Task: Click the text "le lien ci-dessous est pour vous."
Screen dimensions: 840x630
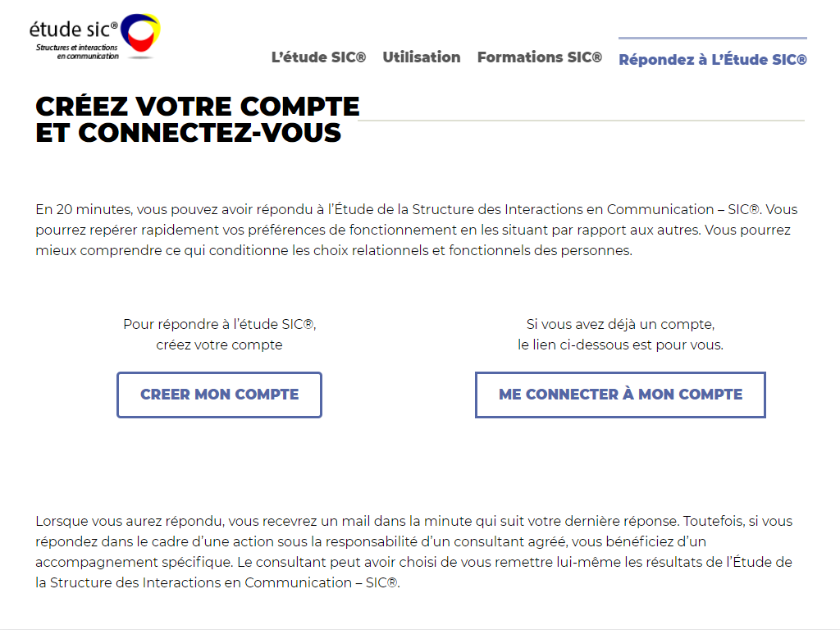Action: (x=620, y=345)
